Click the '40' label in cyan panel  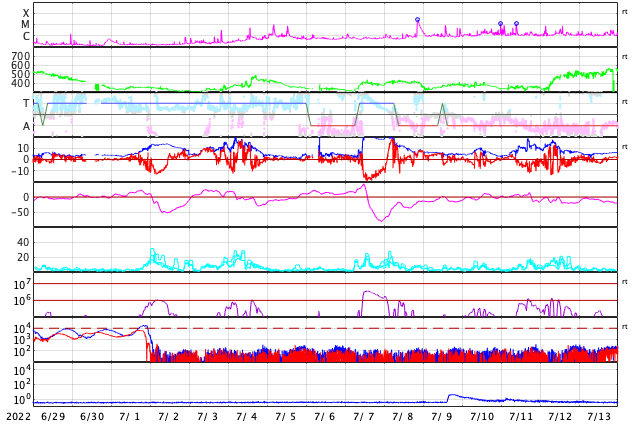coord(23,243)
